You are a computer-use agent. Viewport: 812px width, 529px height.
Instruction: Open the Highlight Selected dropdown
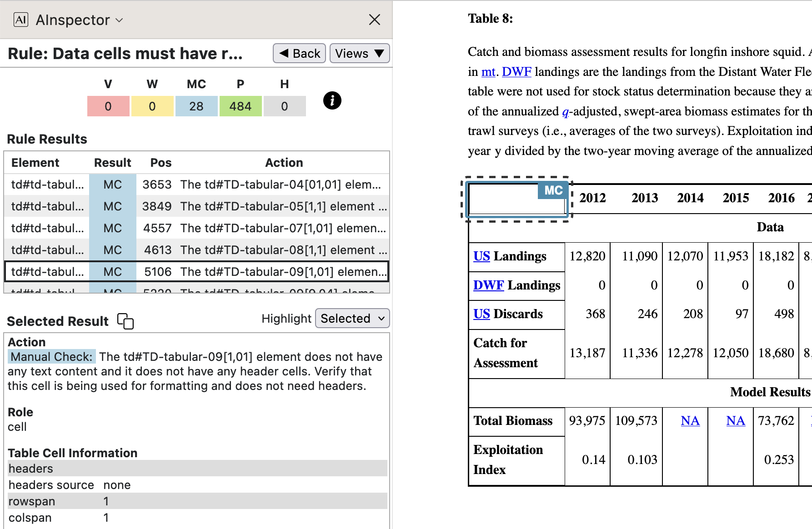pos(352,319)
